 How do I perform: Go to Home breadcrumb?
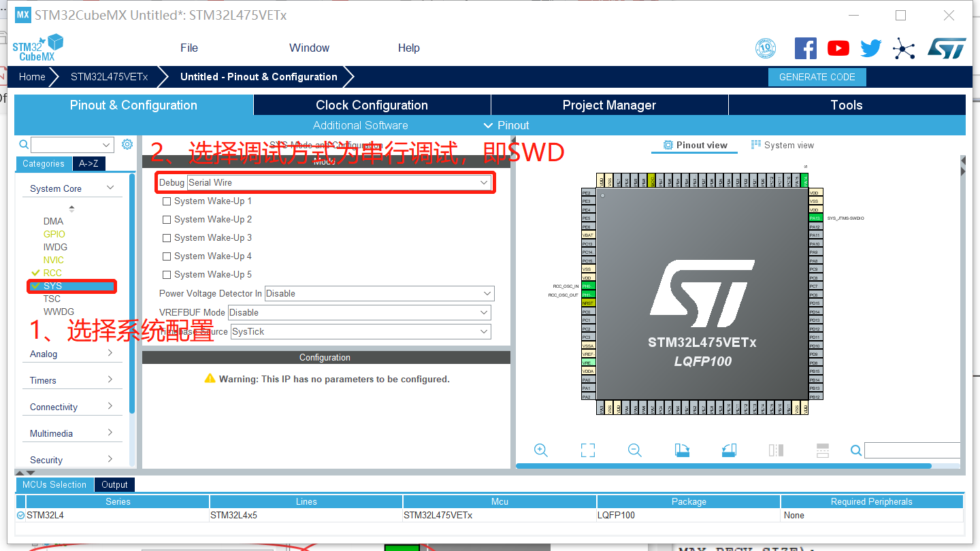click(x=32, y=77)
